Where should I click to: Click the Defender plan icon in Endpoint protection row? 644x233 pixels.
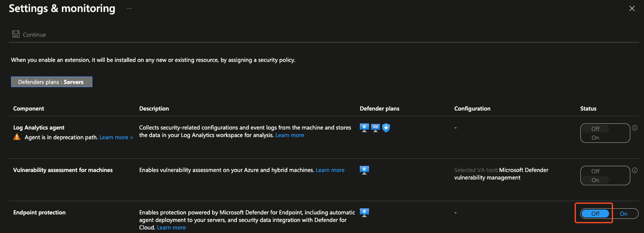coord(364,213)
